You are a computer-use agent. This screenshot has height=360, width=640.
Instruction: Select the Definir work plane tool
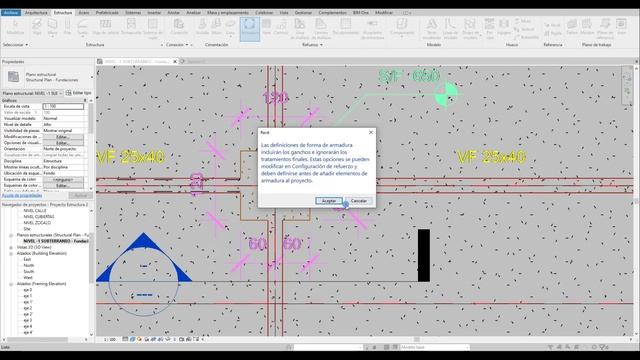tap(572, 27)
